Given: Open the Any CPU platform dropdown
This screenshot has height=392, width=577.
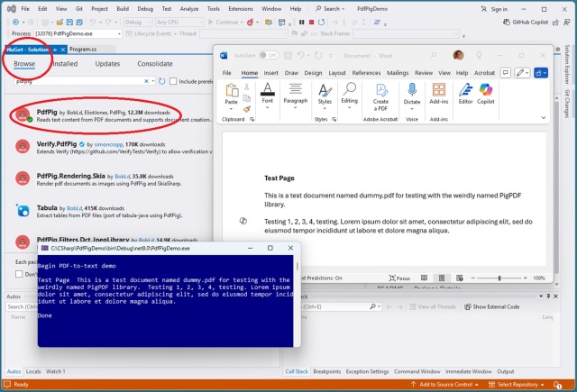Looking at the screenshot, I should coord(179,22).
